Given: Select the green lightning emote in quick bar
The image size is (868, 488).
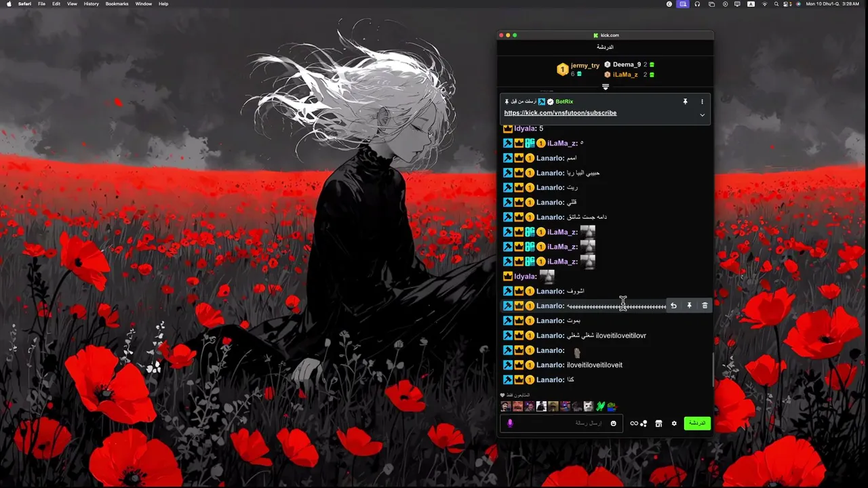Looking at the screenshot, I should tap(600, 407).
